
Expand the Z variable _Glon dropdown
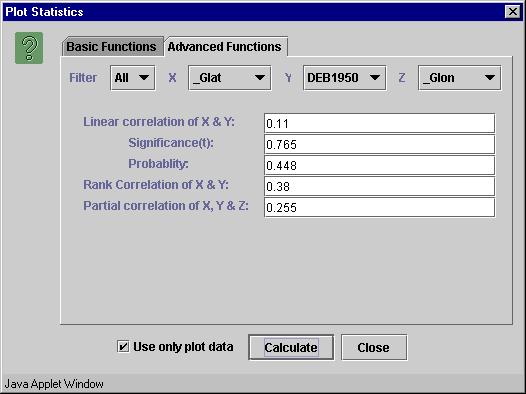pos(460,78)
